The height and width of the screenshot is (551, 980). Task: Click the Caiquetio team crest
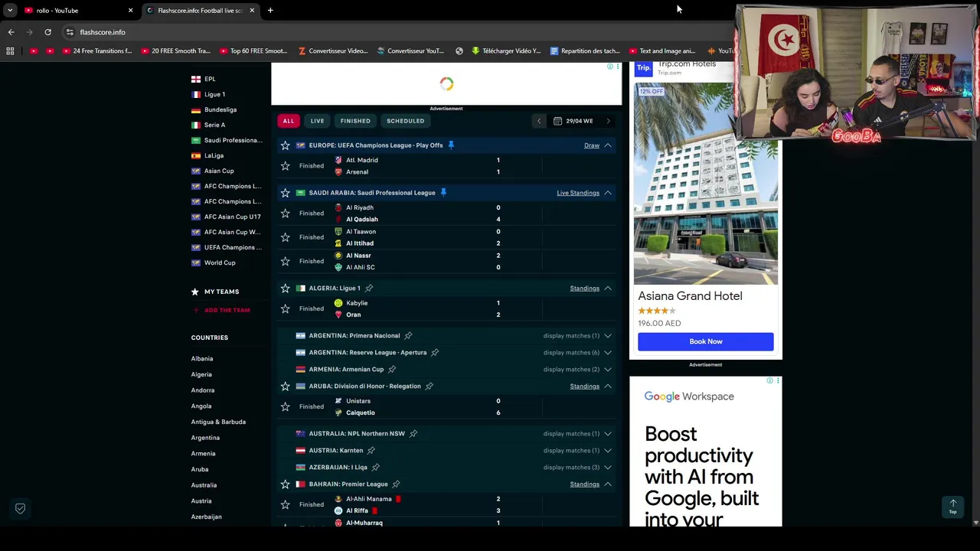coord(338,412)
